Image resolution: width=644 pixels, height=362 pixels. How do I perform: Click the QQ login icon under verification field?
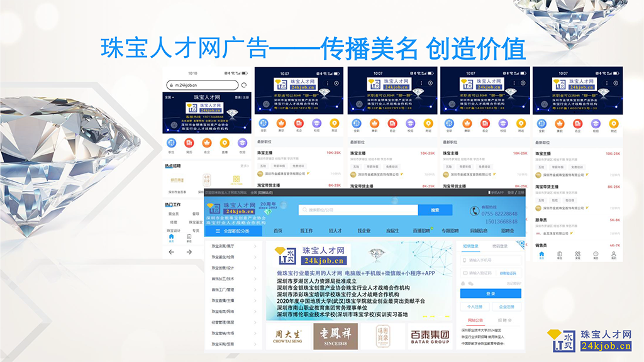(x=464, y=283)
